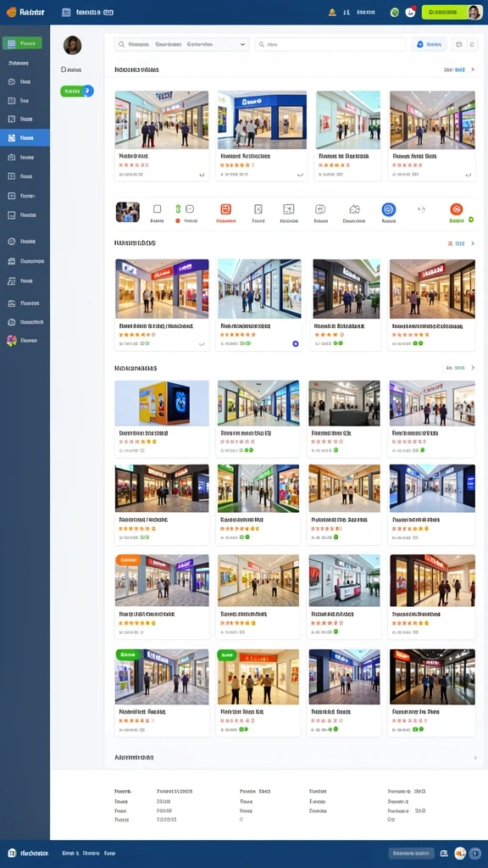Click the orange app logo in header

pyautogui.click(x=11, y=12)
